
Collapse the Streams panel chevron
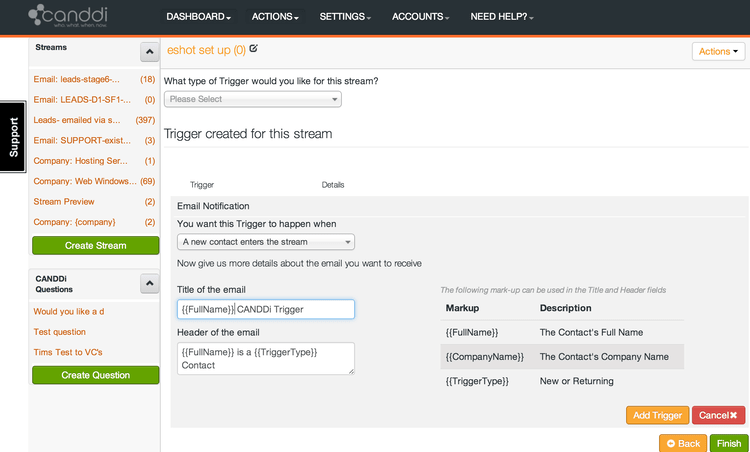click(x=149, y=52)
